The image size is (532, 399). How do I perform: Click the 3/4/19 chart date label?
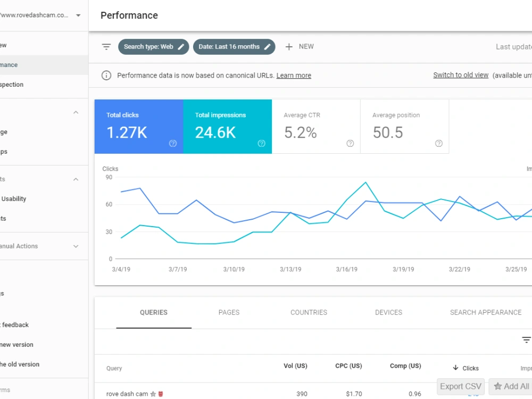pos(121,269)
